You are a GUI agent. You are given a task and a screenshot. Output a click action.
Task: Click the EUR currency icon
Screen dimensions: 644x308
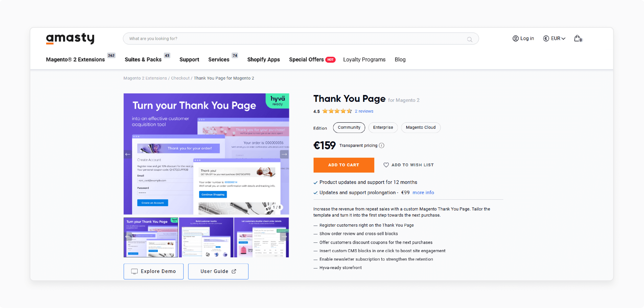[x=546, y=38]
